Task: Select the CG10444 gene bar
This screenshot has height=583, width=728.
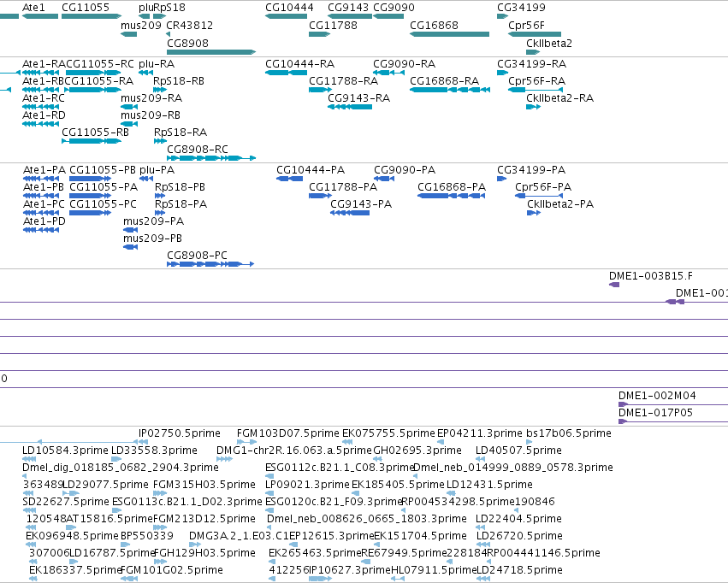Action: pyautogui.click(x=286, y=16)
